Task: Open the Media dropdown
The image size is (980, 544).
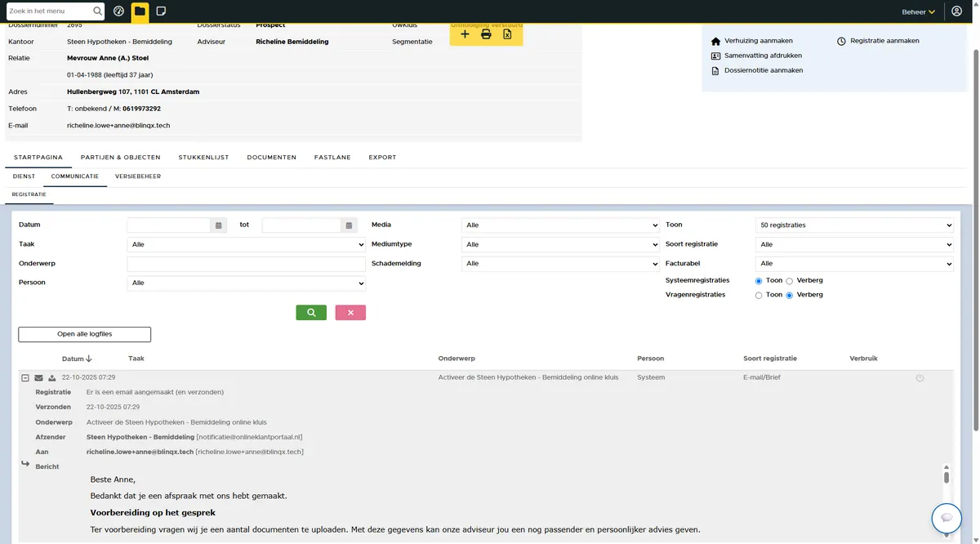Action: [x=560, y=225]
